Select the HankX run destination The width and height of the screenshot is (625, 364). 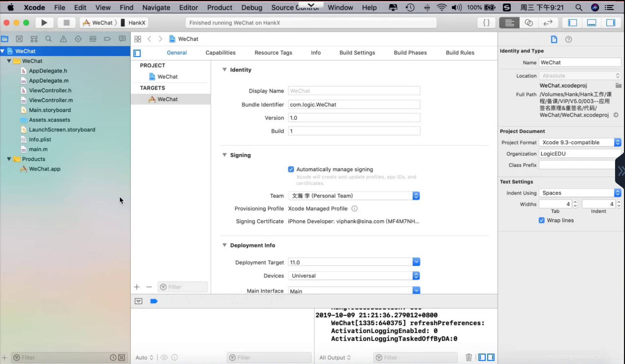(x=133, y=23)
